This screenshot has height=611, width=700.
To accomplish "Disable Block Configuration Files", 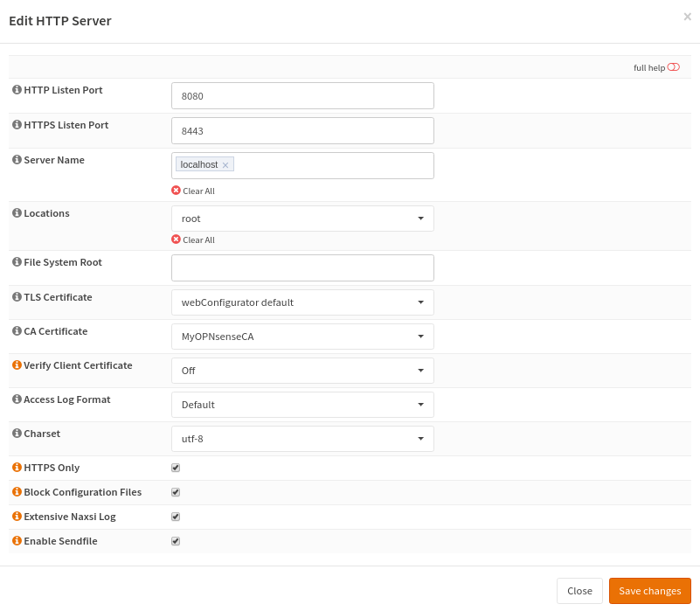I will tap(175, 492).
